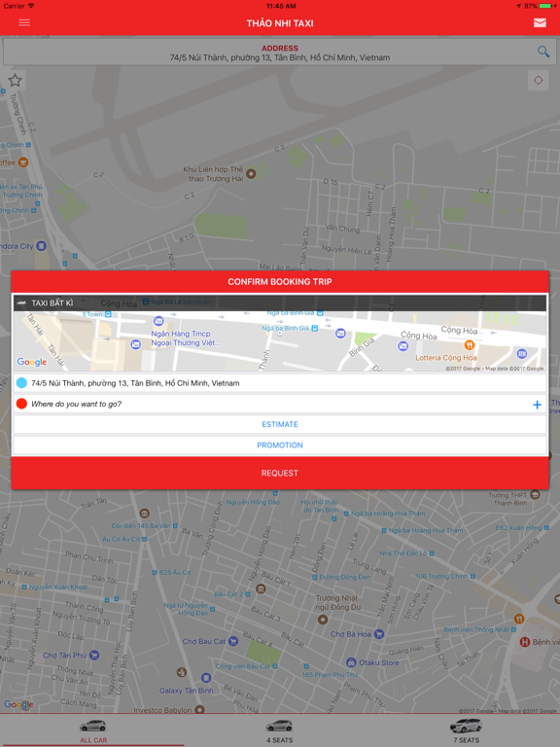560x747 pixels.
Task: Tap Galaxy Tân Bình marker
Action: click(206, 678)
